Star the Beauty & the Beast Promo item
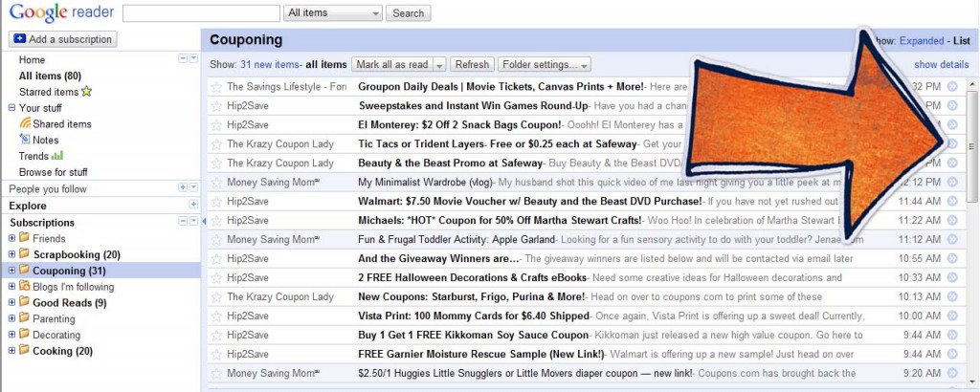Viewport: 980px width, 392px height. [x=216, y=163]
